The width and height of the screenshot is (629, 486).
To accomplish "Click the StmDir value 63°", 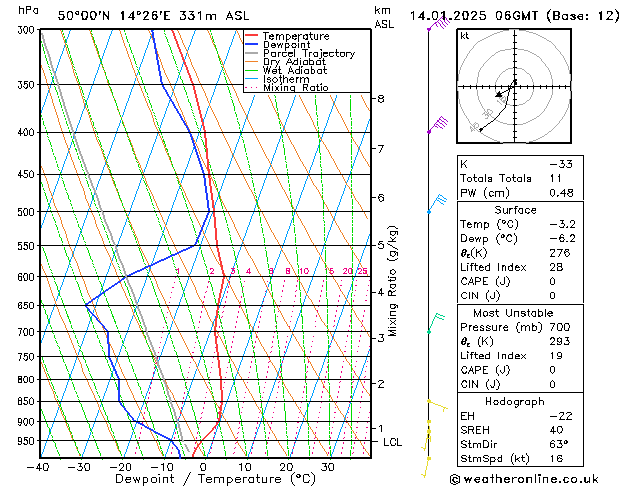I will [x=559, y=444].
